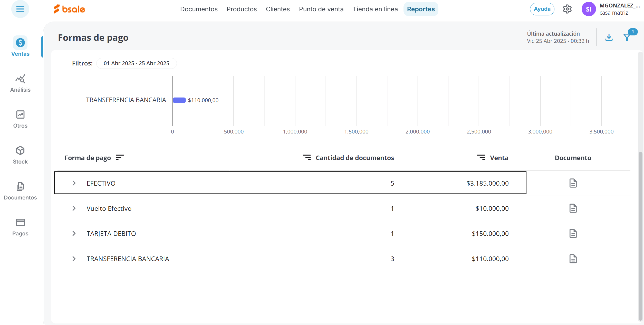Expand the Vuelto Efectivo row
Viewport: 644px width, 325px height.
pos(74,208)
